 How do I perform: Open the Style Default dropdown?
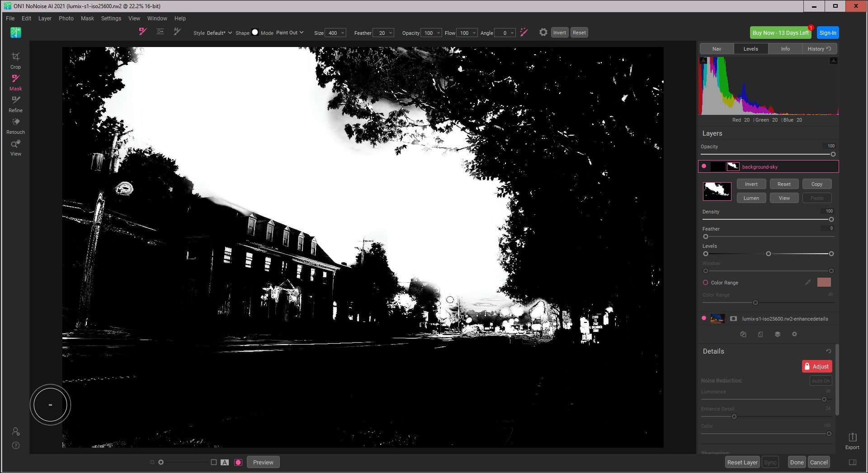pyautogui.click(x=219, y=33)
